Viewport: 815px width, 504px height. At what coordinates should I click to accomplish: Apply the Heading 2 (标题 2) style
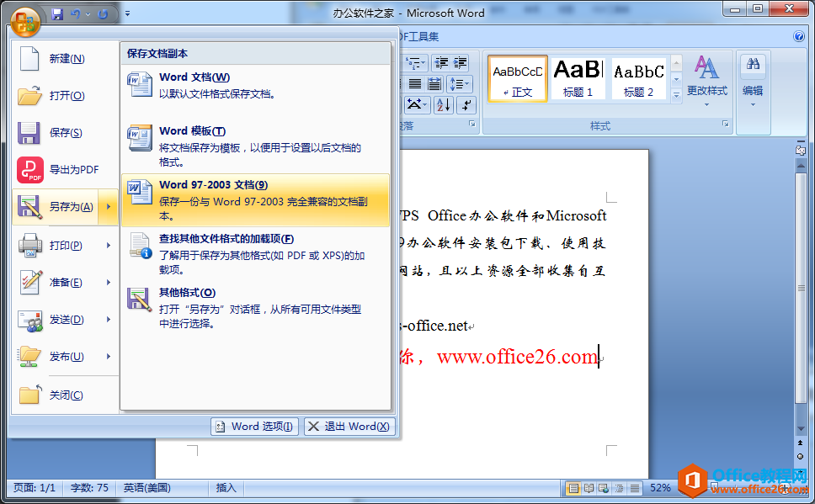click(x=639, y=78)
